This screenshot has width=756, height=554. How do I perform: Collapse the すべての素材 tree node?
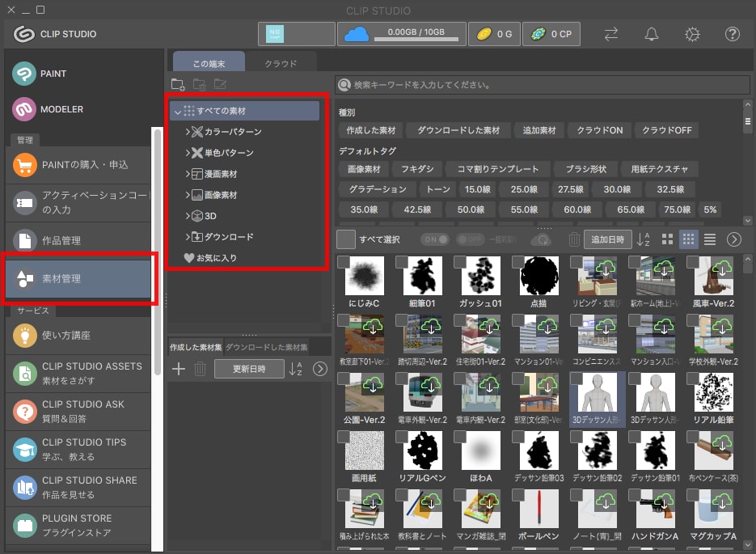[x=178, y=112]
